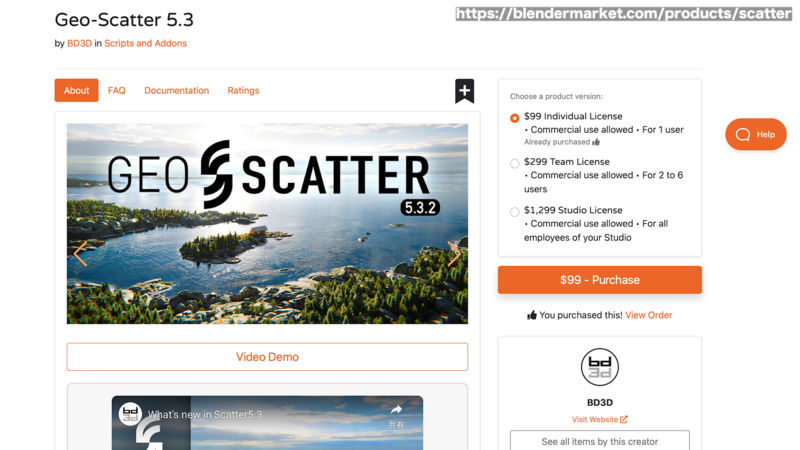Click the external link icon beside Visit Website
This screenshot has height=450, width=800.
coord(623,419)
